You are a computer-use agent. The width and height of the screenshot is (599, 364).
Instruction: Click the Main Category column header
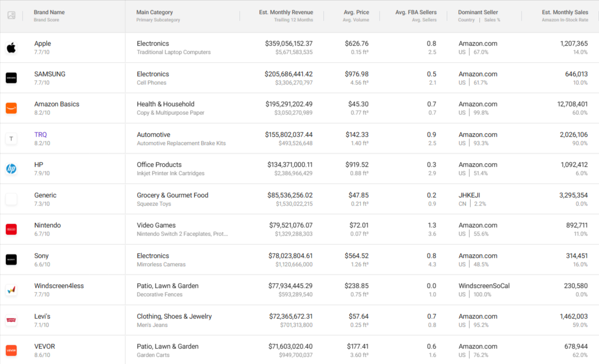pos(154,12)
